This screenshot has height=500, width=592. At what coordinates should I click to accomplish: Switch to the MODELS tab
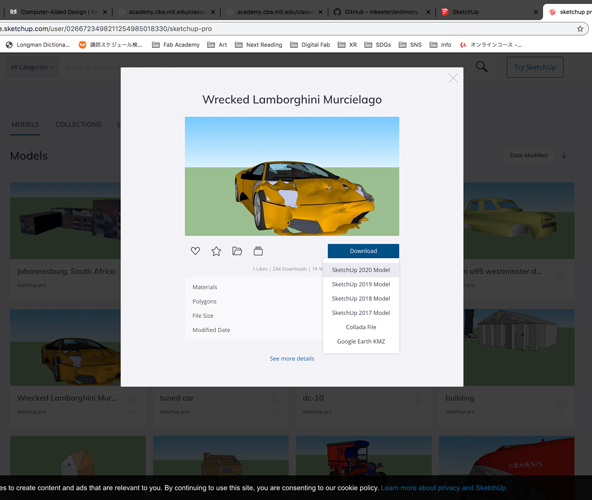(25, 124)
